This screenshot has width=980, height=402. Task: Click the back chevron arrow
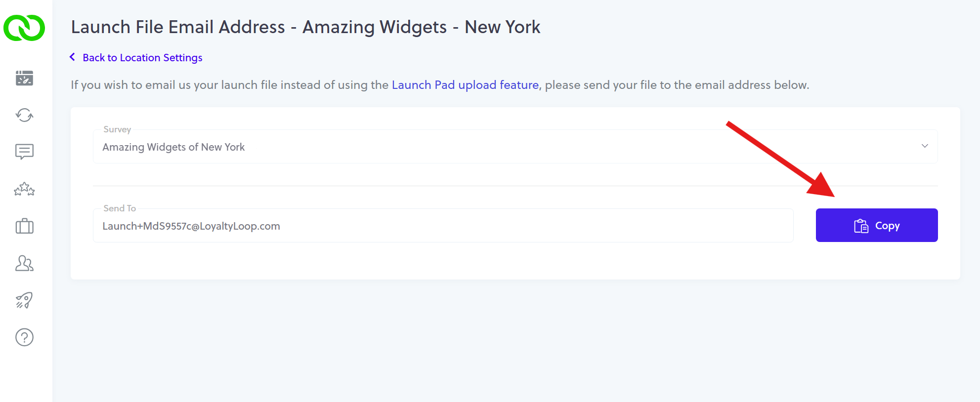pos(73,57)
